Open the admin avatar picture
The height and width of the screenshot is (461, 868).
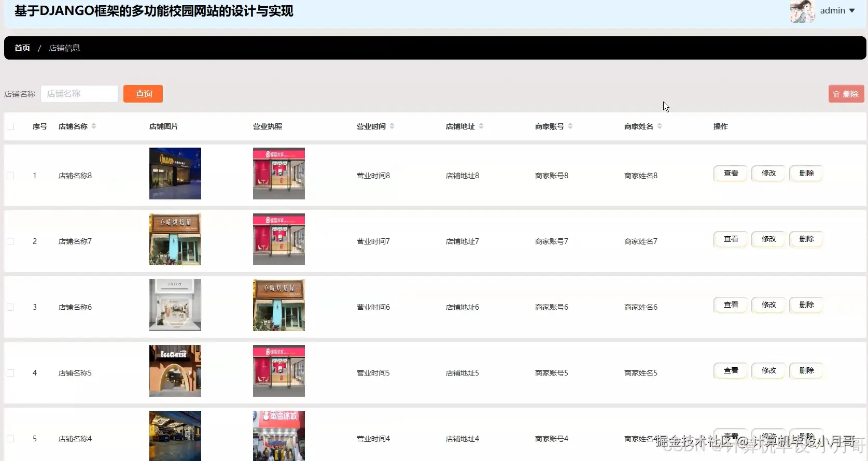click(x=802, y=11)
